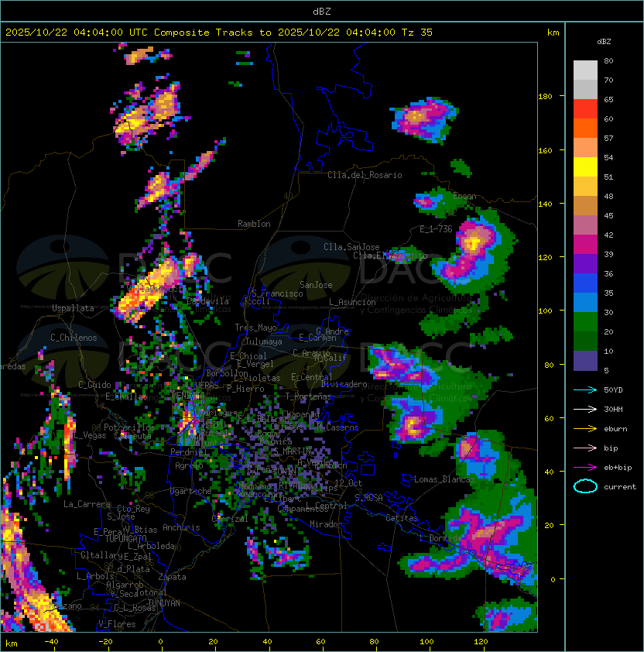Click the Lomas_Blancas place label

[x=444, y=480]
